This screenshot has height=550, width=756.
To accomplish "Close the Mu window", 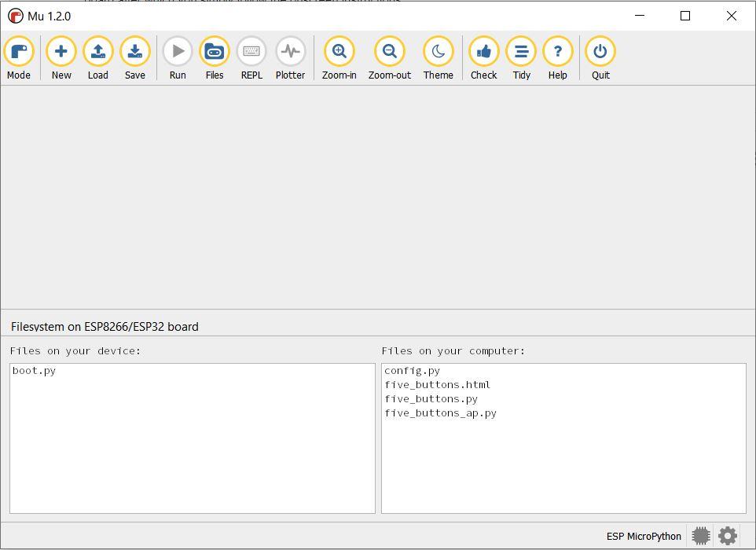I will click(732, 16).
